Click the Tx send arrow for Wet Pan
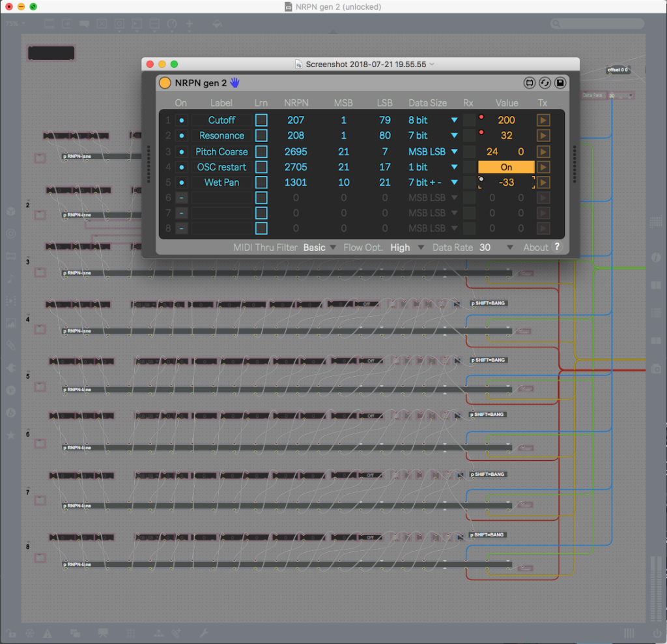 543,183
